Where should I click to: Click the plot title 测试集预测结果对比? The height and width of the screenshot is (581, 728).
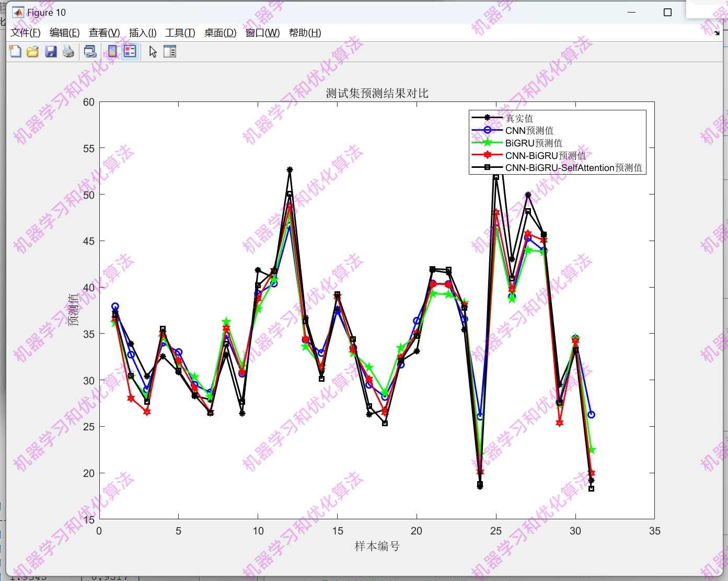tap(376, 93)
